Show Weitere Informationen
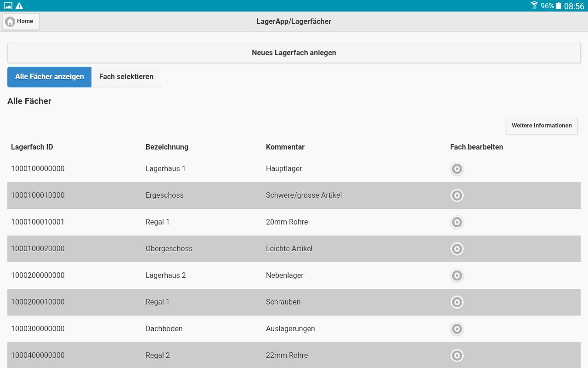Screen dimensions: 588x368 coord(542,126)
